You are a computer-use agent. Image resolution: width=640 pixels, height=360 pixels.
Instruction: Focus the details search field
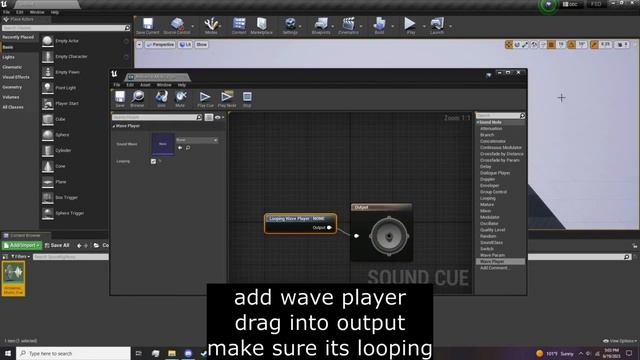pyautogui.click(x=157, y=117)
